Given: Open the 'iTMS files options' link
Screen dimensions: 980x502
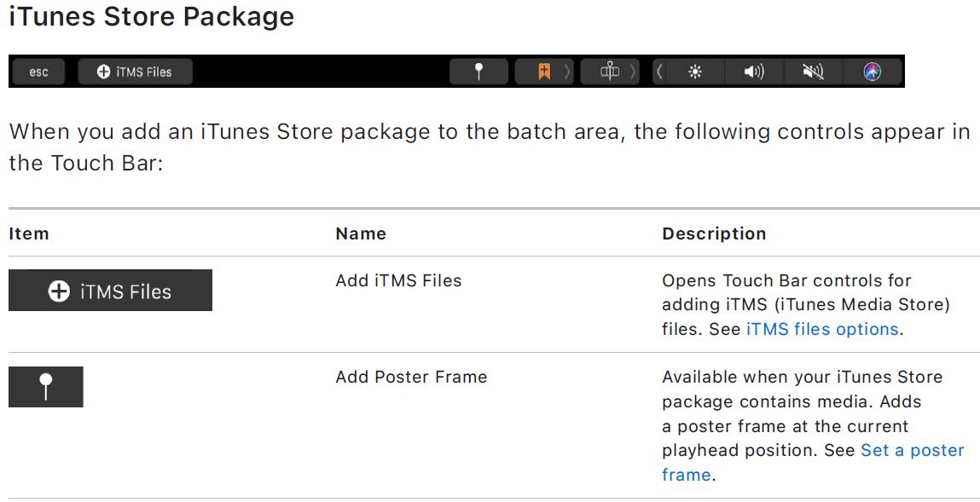Looking at the screenshot, I should pyautogui.click(x=822, y=329).
